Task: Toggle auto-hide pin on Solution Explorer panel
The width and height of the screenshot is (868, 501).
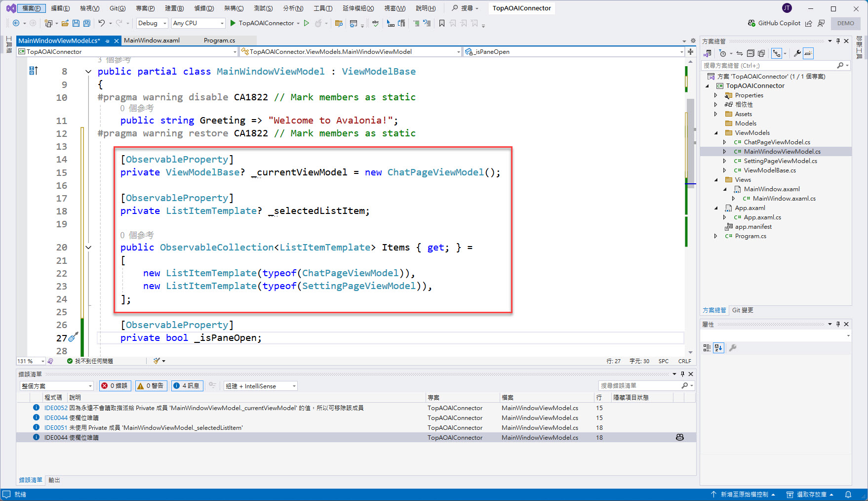Action: pyautogui.click(x=838, y=41)
